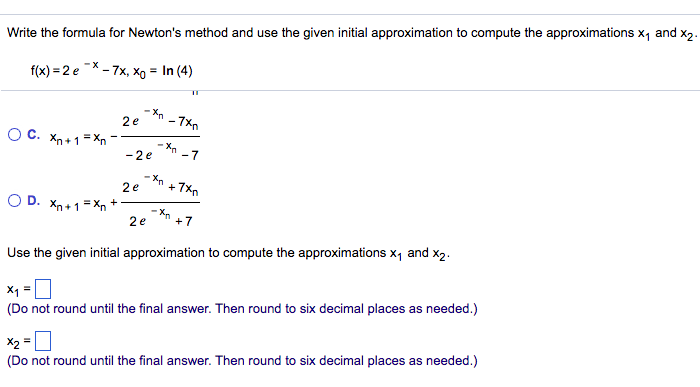The image size is (700, 387).
Task: Click the rounding note below the x1 box
Action: pos(242,309)
